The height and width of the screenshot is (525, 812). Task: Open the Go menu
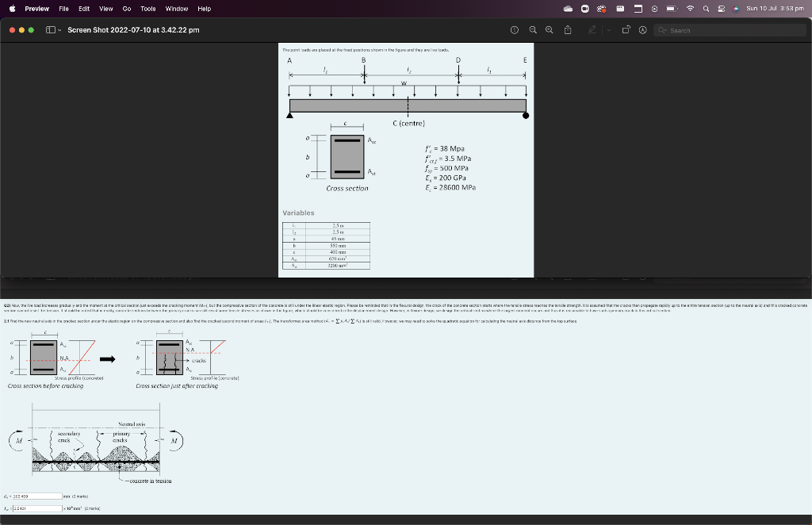[x=126, y=9]
